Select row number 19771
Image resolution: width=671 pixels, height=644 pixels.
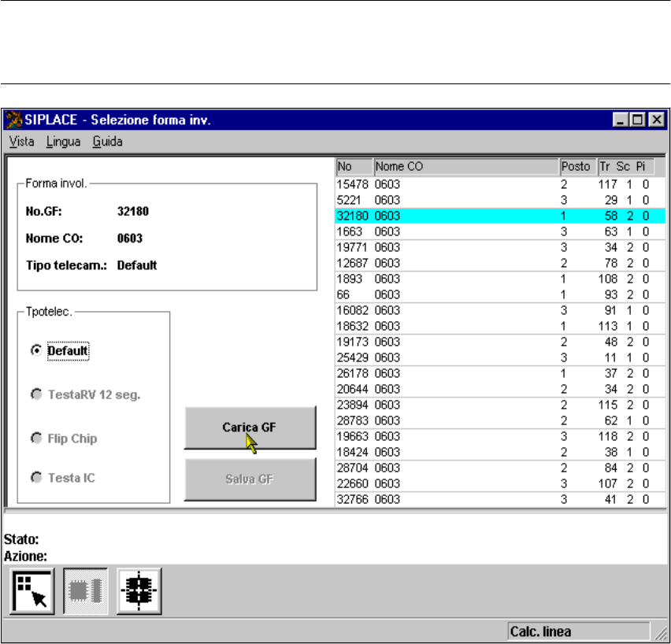[500, 247]
